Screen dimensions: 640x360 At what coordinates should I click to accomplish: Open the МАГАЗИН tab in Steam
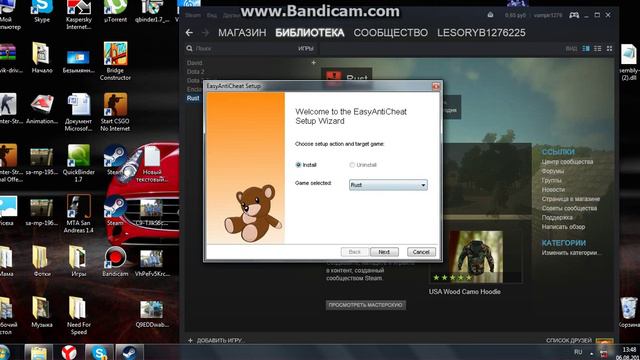(x=242, y=33)
